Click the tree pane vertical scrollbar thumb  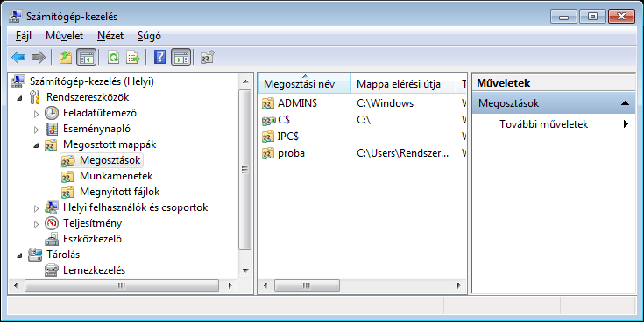(x=245, y=170)
